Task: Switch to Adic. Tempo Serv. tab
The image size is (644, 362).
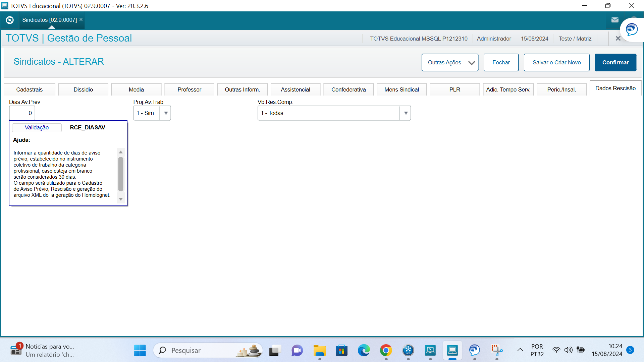Action: [508, 89]
